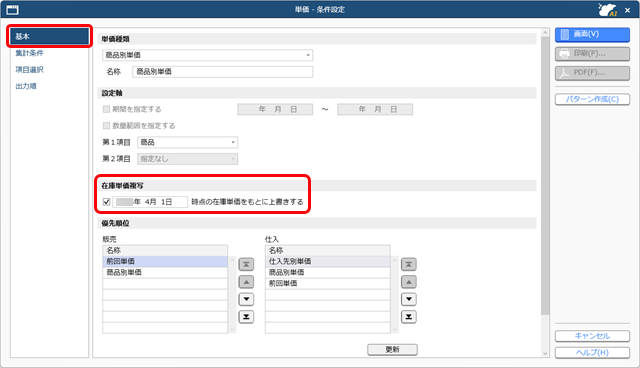Move sales priority item to bottom
The width and height of the screenshot is (640, 368).
point(246,317)
